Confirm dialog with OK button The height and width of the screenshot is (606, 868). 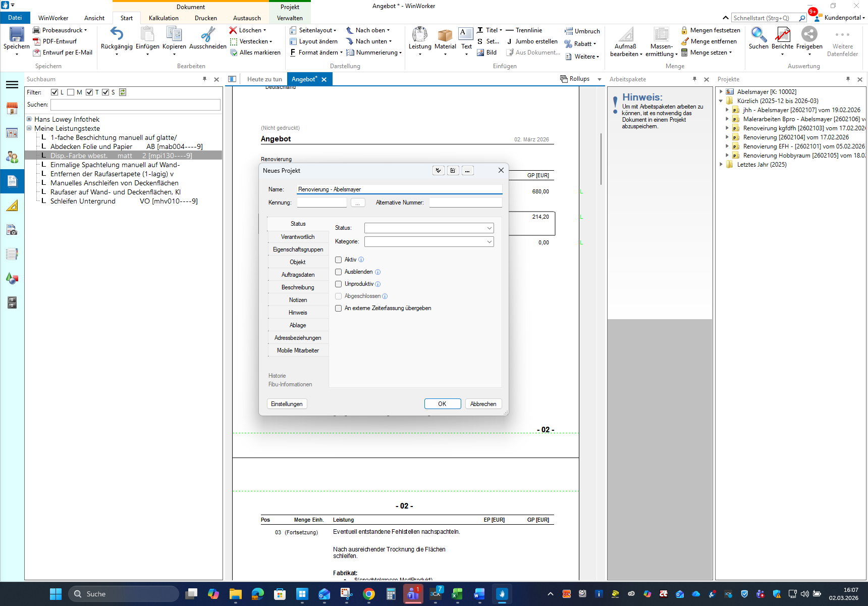pyautogui.click(x=442, y=404)
